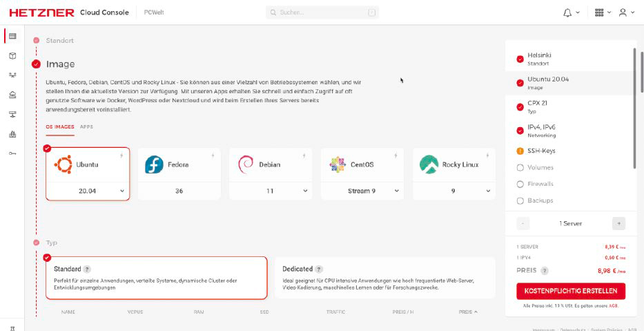This screenshot has width=644, height=331.
Task: Click the Rocky Linux logo
Action: coord(429,164)
